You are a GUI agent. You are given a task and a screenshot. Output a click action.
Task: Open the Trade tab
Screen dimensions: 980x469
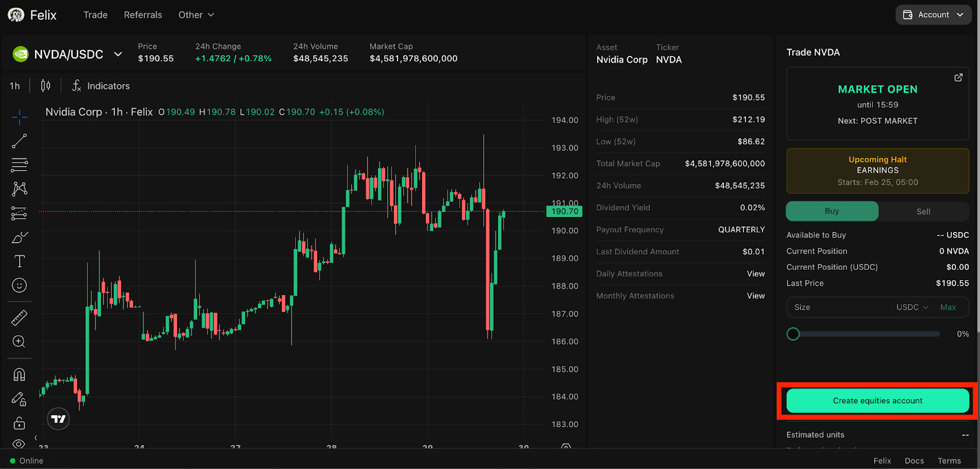pos(96,15)
